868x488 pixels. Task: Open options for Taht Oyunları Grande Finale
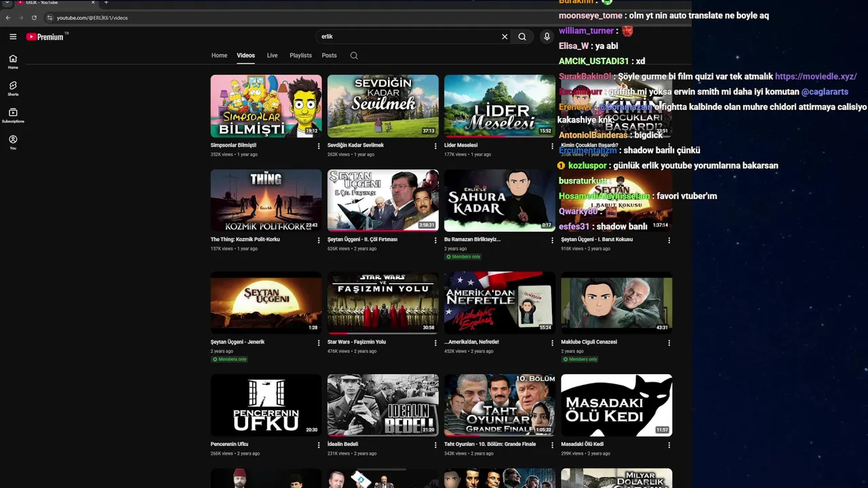coord(552,445)
